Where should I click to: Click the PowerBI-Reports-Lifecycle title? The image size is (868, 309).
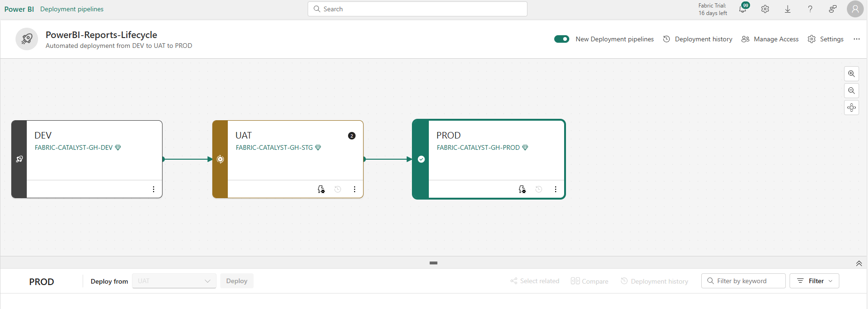click(x=101, y=35)
